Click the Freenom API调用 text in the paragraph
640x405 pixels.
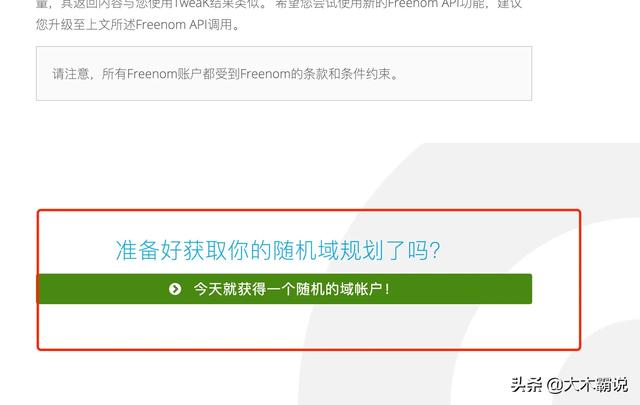tap(184, 24)
